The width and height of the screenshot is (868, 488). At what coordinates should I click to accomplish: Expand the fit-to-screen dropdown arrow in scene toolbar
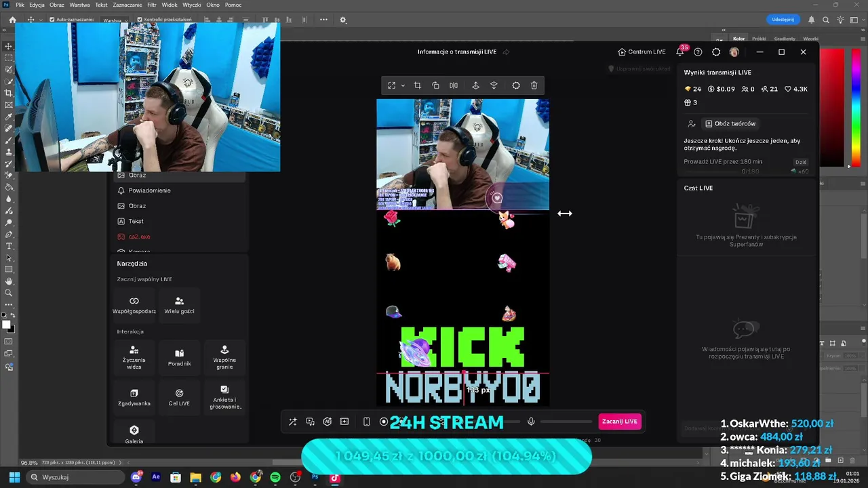[402, 86]
